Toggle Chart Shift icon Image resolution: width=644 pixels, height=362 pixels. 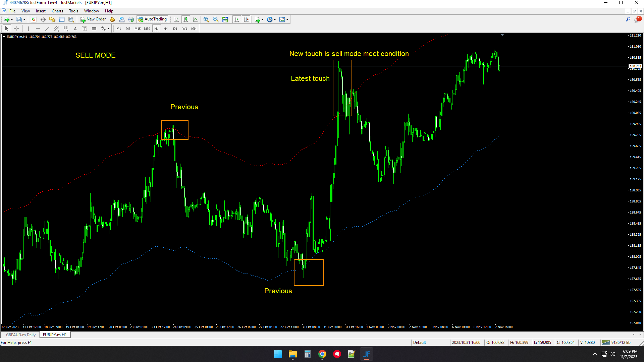point(246,19)
